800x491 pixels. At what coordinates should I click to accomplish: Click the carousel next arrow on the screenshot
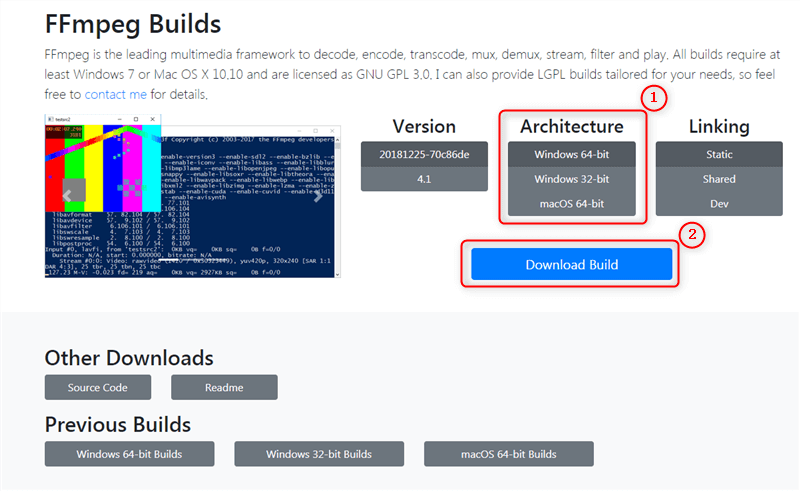319,196
